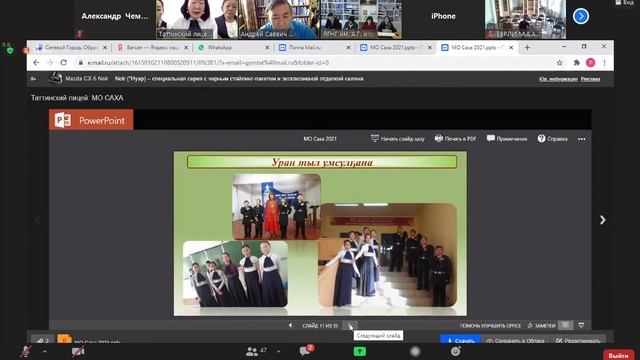The height and width of the screenshot is (360, 640).
Task: Open the PowerPoint viewer more options ellipsis
Action: [582, 139]
